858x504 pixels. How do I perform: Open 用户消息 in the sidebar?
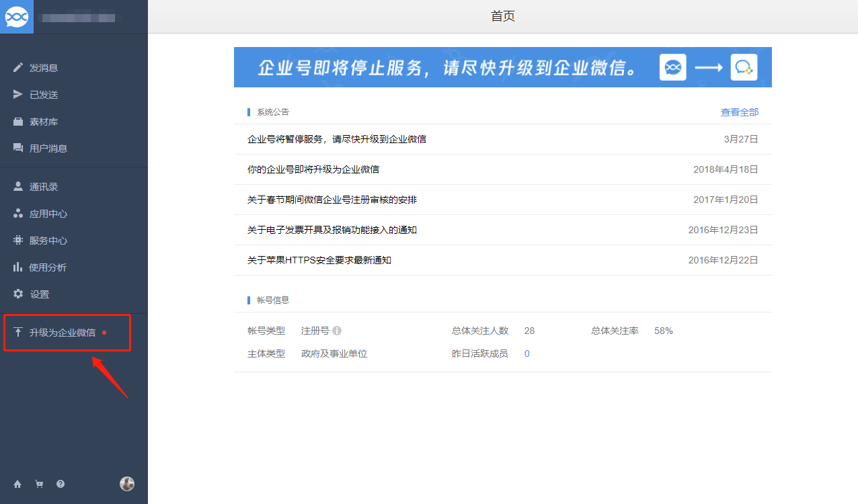(x=48, y=148)
